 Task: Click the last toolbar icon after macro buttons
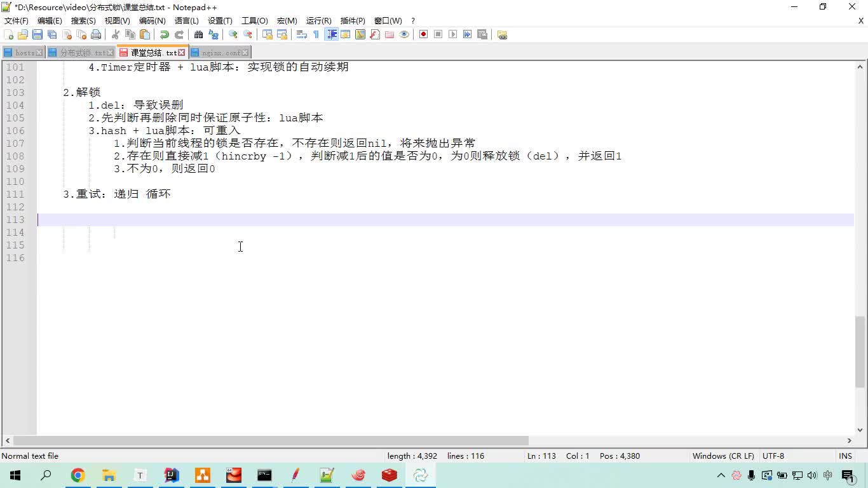pyautogui.click(x=502, y=34)
